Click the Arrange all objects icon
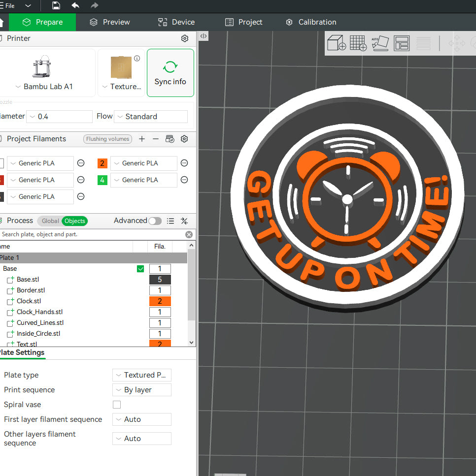Screen dimensions: 476x476 tap(402, 43)
